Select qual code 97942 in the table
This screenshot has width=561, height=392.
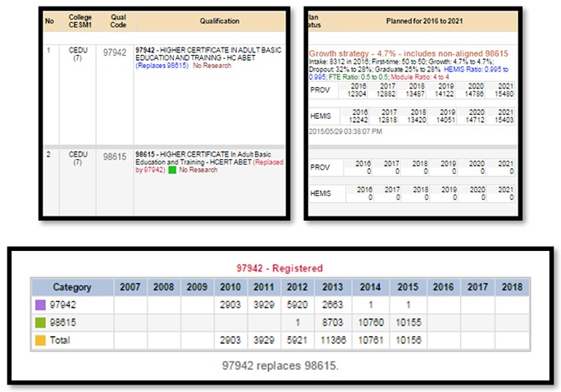pos(115,52)
